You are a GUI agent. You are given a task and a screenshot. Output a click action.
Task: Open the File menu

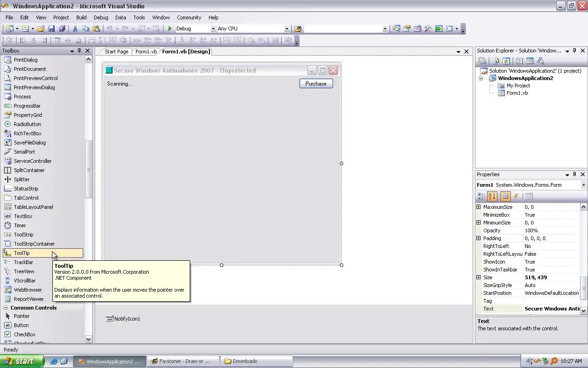click(x=9, y=17)
